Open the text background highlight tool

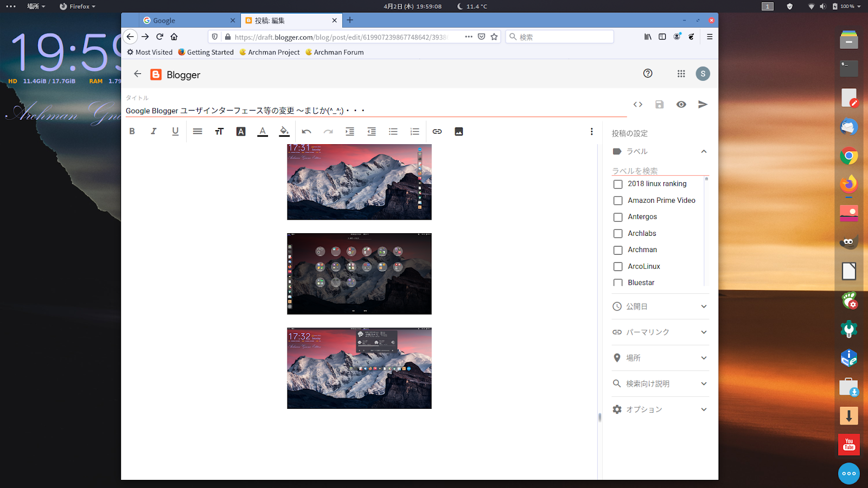(241, 131)
